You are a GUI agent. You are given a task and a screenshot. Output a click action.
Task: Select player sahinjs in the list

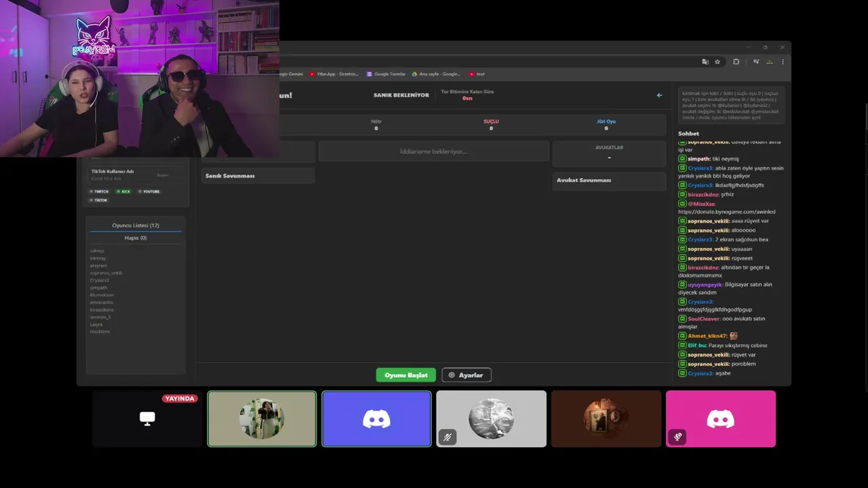(97, 251)
